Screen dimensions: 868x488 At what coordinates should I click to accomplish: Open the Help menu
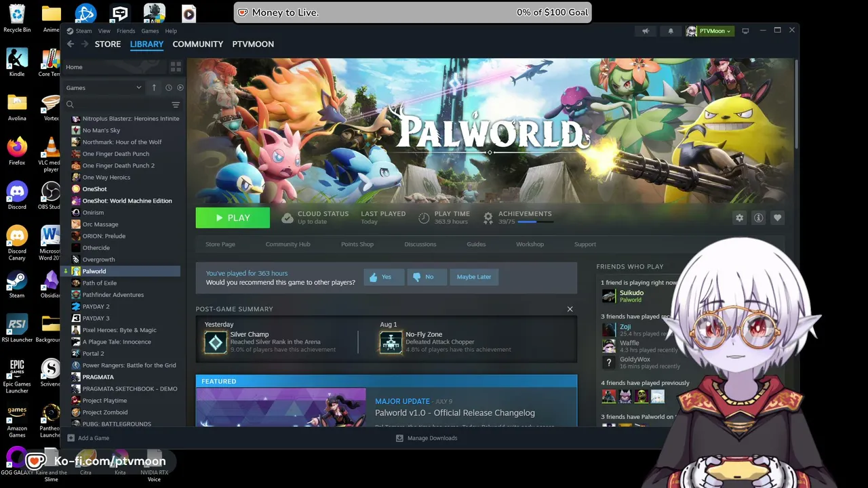click(171, 31)
